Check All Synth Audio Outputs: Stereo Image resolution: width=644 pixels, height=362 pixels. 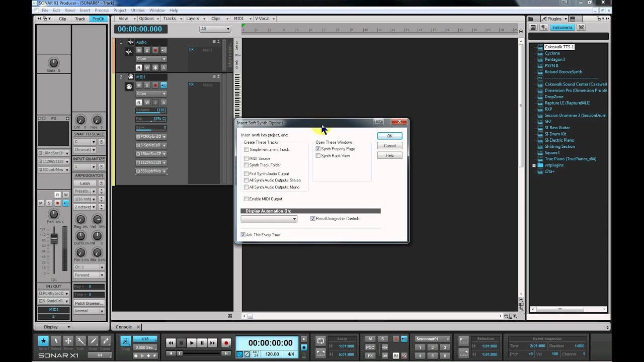[x=246, y=180]
